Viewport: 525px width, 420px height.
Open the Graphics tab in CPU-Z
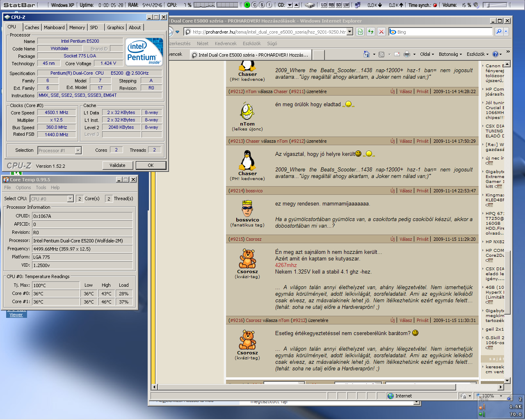[x=116, y=27]
